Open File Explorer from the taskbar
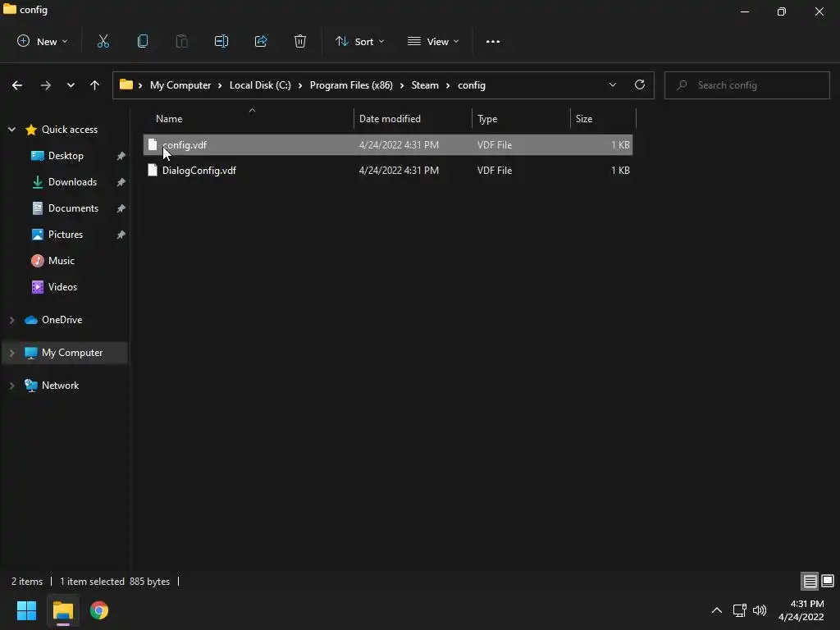This screenshot has width=840, height=630. tap(62, 610)
